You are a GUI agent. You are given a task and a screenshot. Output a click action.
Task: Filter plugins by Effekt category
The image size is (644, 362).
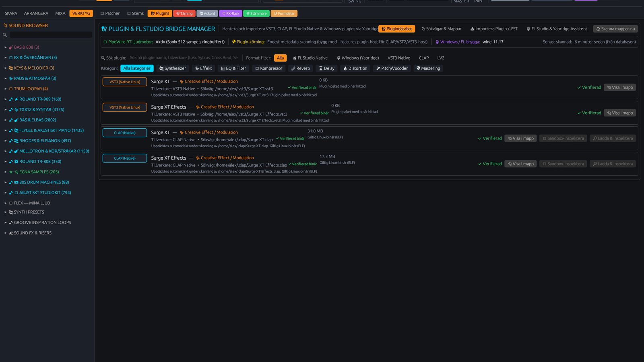[203, 68]
